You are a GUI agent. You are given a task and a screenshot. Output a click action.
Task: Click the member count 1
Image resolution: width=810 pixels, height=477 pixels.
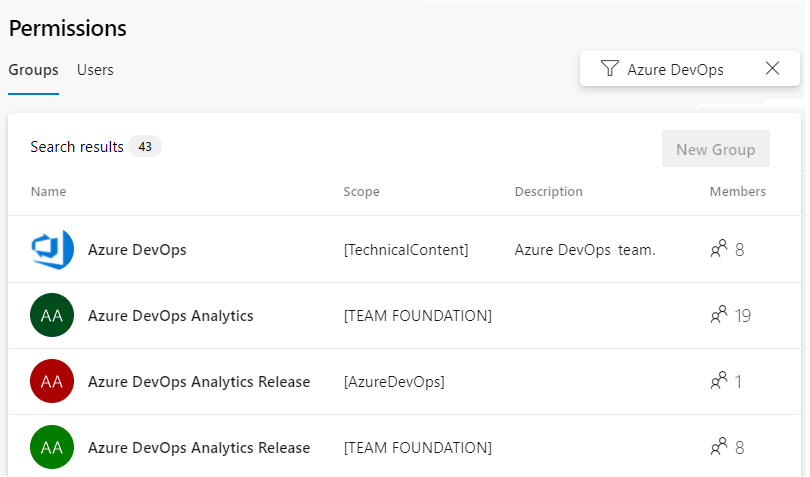pos(738,382)
